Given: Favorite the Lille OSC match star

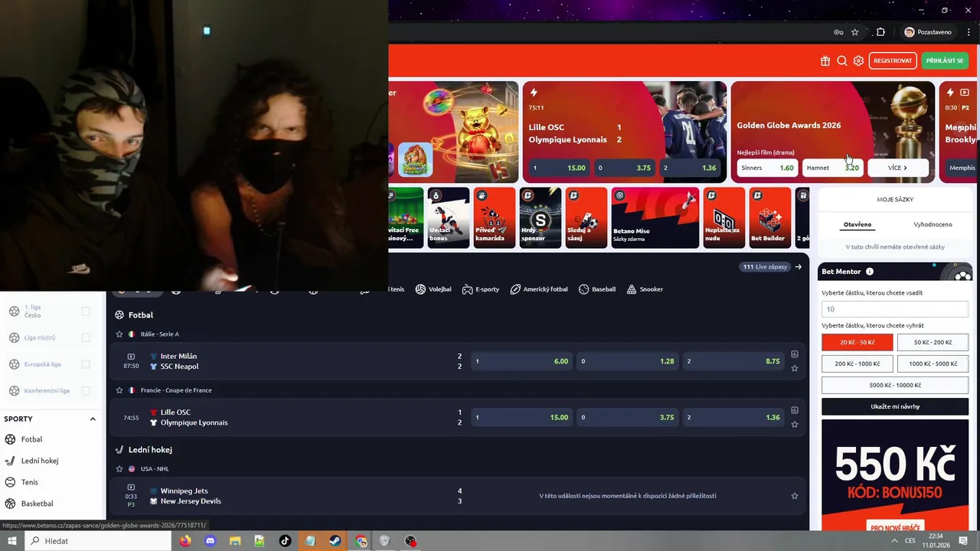Looking at the screenshot, I should pos(795,425).
